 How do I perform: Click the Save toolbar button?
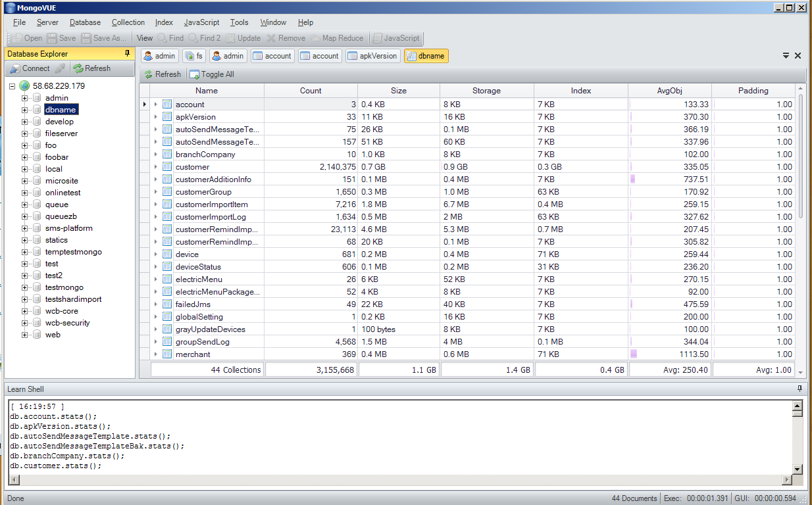click(61, 38)
